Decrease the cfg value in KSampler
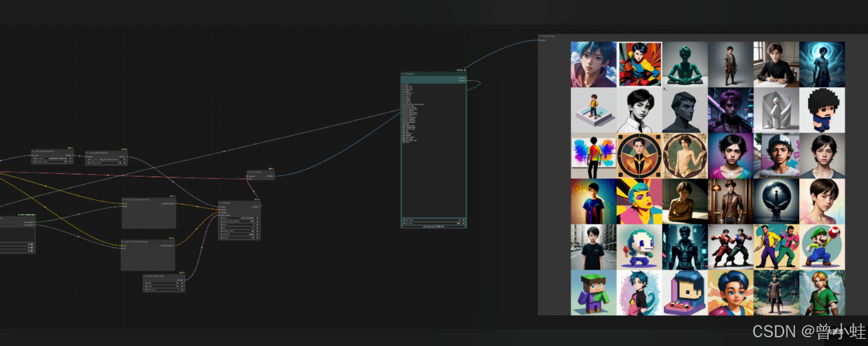Image resolution: width=868 pixels, height=346 pixels. coord(222,228)
